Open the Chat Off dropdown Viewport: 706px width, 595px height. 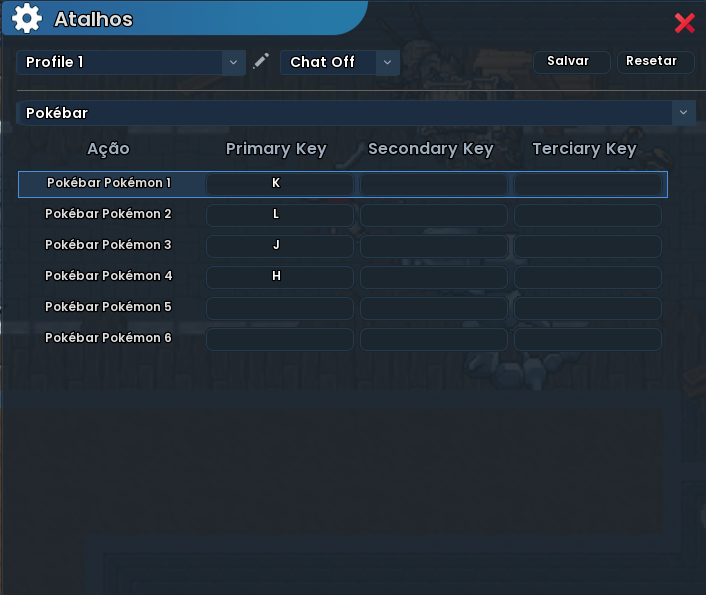(x=340, y=62)
